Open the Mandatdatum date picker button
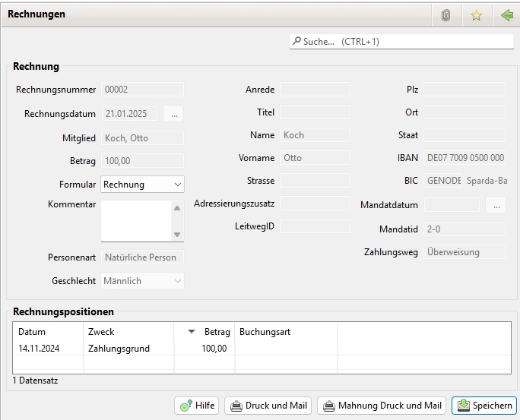The image size is (520, 420). [495, 205]
